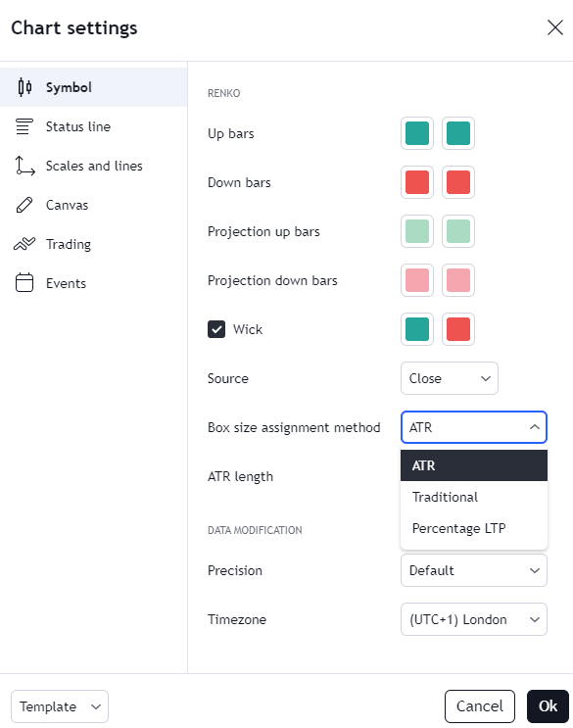Viewport: 573px width, 728px height.
Task: Click the Scales and lines axis icon
Action: [x=24, y=166]
